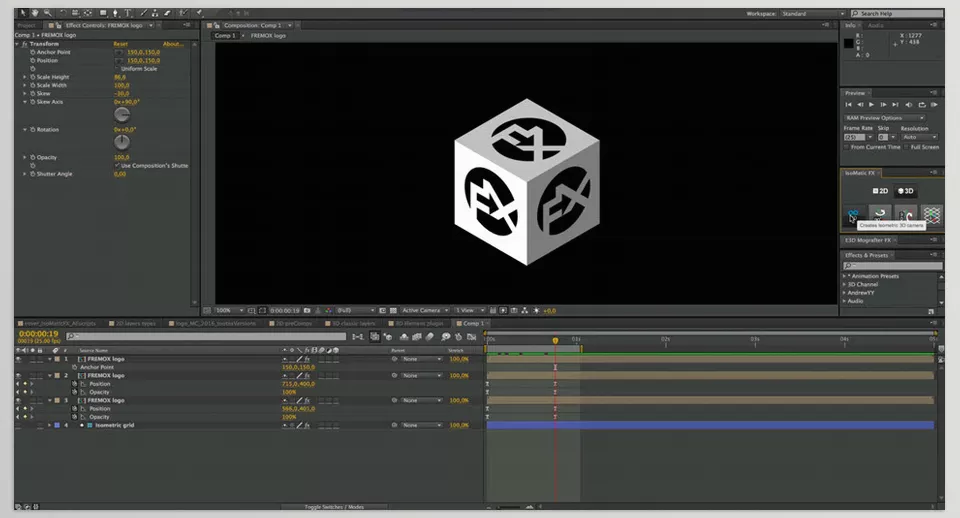Reset the Transform effect
The image size is (960, 518).
pyautogui.click(x=121, y=44)
